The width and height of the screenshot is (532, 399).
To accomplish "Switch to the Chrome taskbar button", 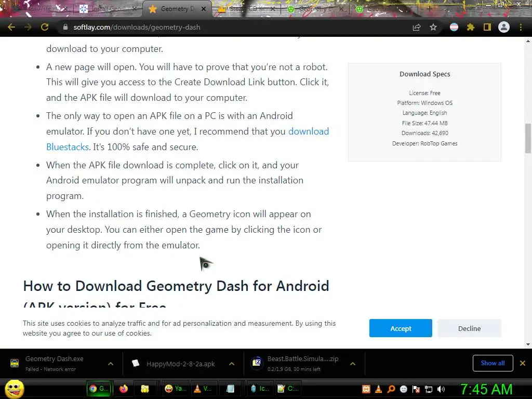I will pos(99,389).
